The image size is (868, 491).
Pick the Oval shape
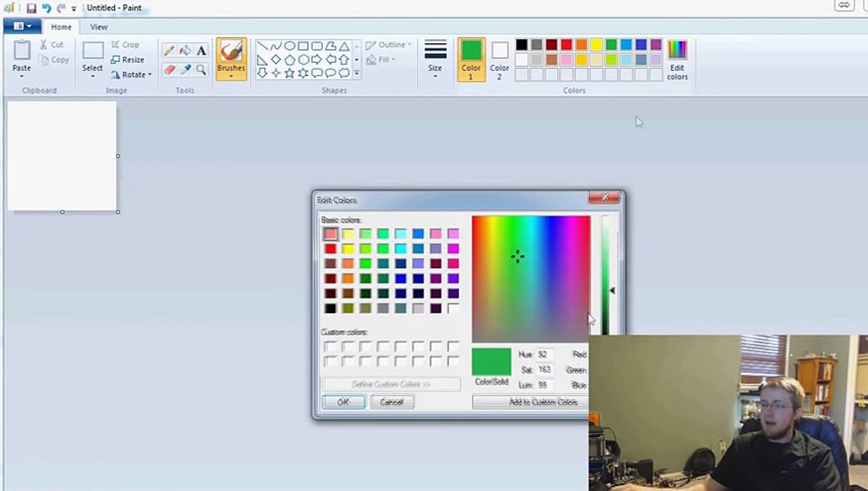(x=289, y=46)
